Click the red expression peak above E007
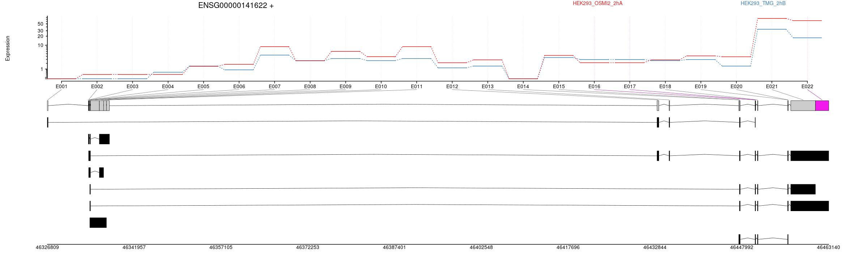This screenshot has height=253, width=868. pyautogui.click(x=275, y=47)
